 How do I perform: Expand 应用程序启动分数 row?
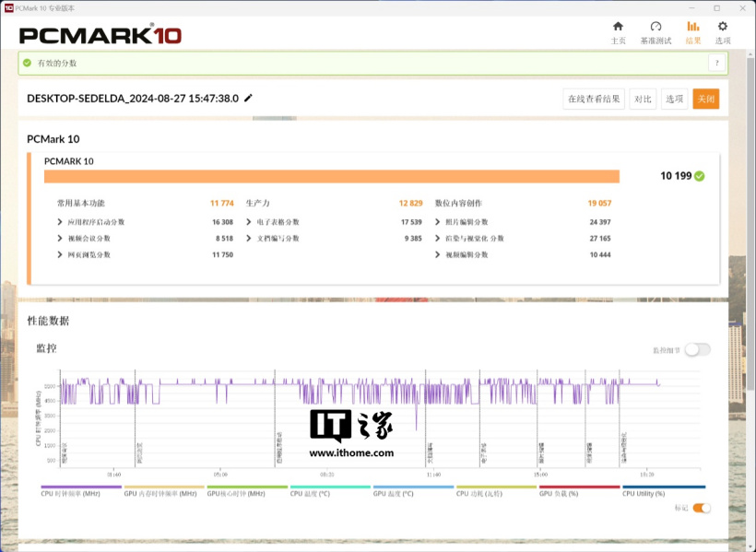(61, 222)
